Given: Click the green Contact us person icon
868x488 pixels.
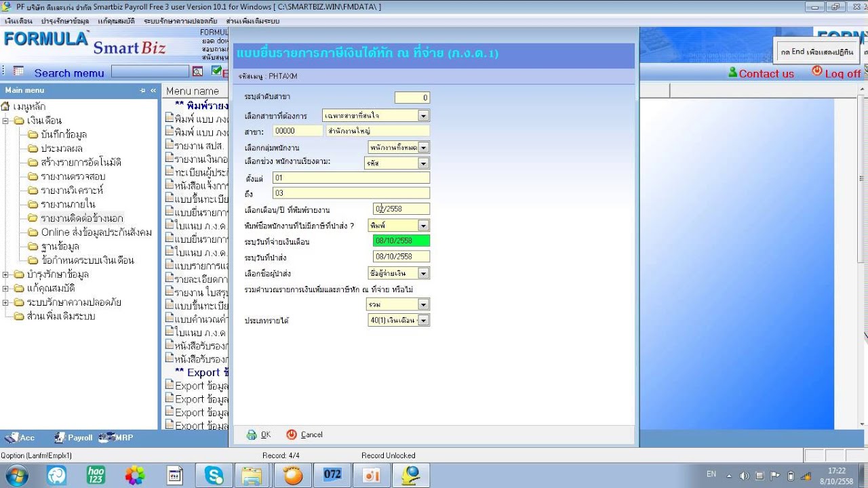Looking at the screenshot, I should (x=732, y=72).
